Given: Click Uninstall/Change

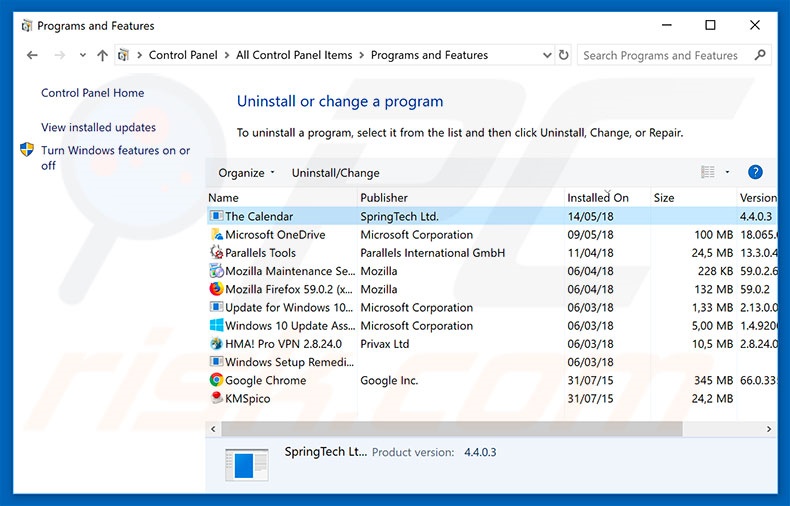Looking at the screenshot, I should tap(336, 173).
